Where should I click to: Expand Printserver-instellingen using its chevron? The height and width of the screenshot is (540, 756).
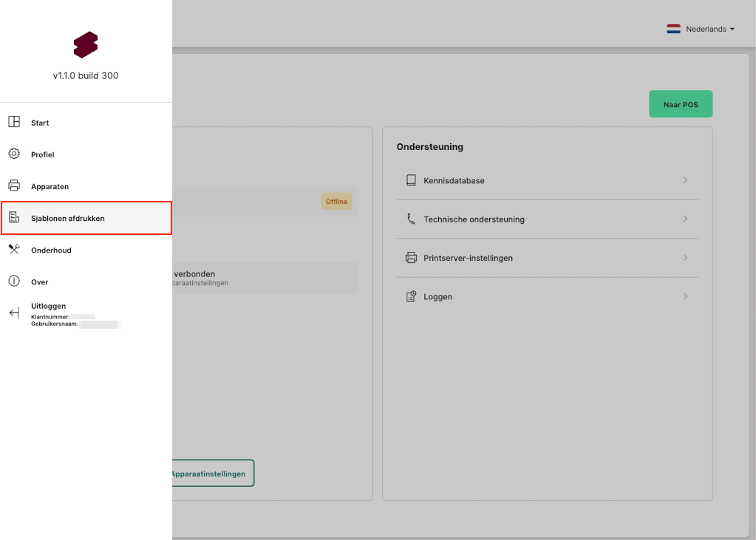point(685,258)
